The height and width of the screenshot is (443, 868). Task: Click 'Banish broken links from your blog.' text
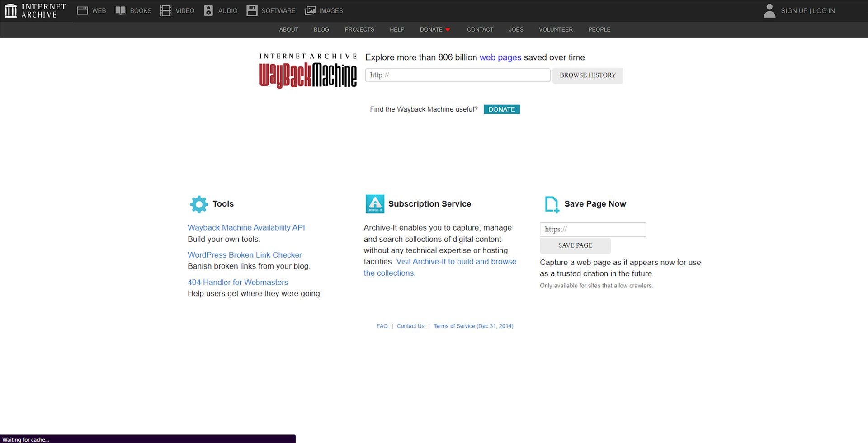pyautogui.click(x=249, y=266)
